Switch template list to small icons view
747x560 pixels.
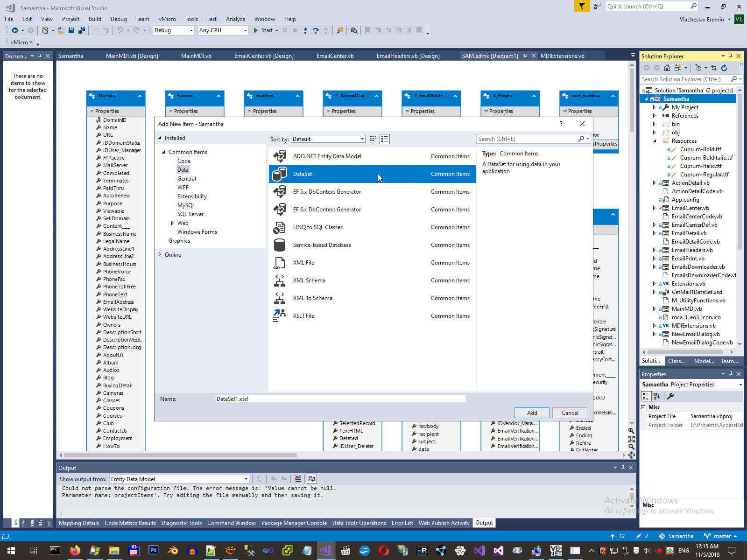[385, 139]
